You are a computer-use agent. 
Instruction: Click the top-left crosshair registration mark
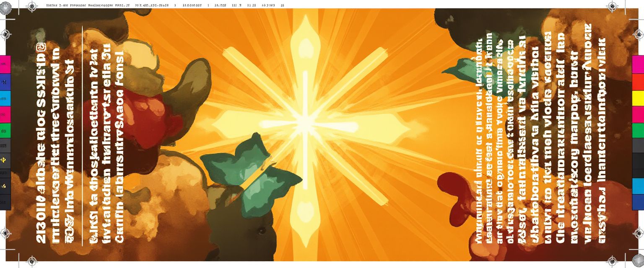pyautogui.click(x=32, y=6)
